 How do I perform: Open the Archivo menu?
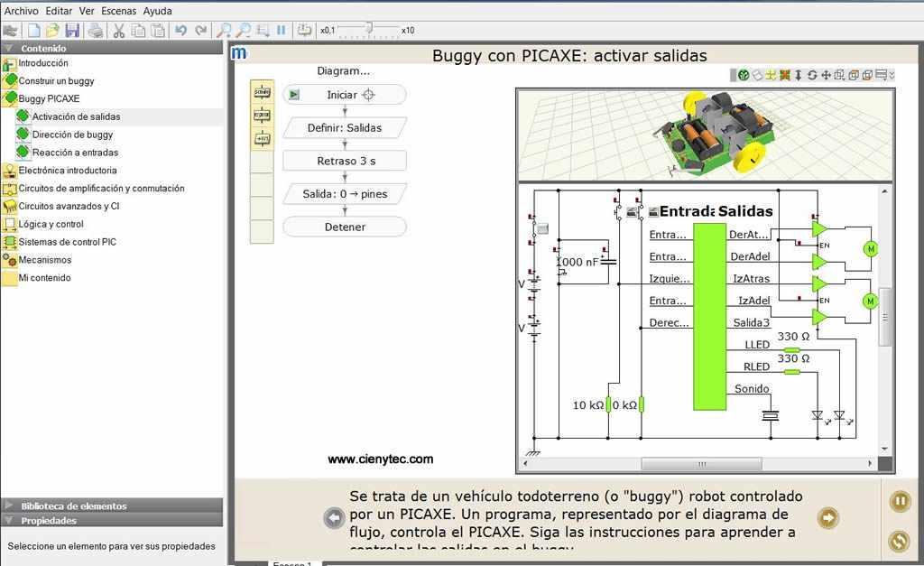point(21,11)
